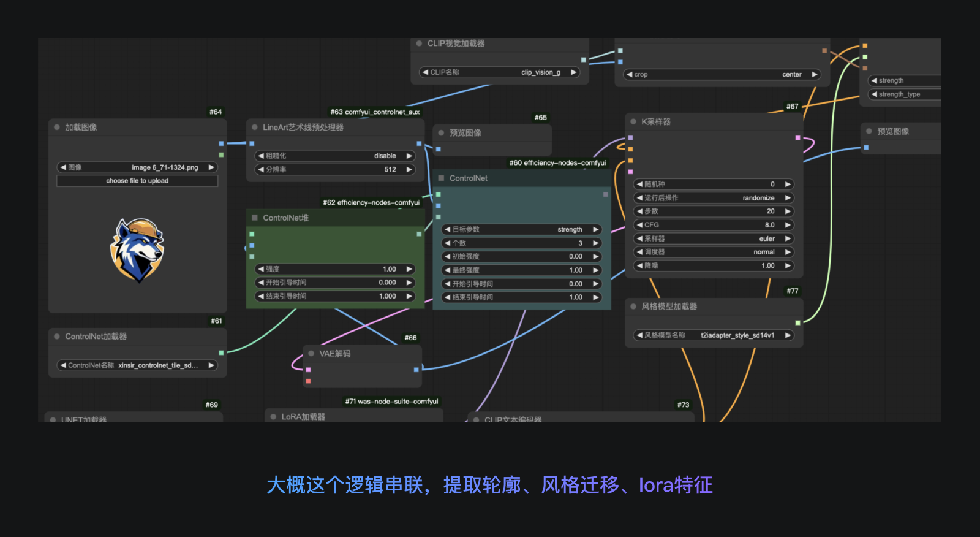Click the #60 efficiency-nodes-comfyui badge
The image size is (980, 537).
click(x=557, y=163)
